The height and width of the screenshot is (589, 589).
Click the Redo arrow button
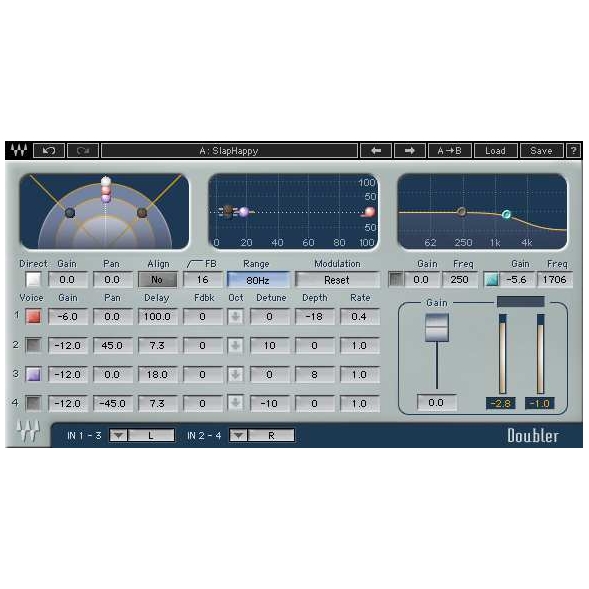pyautogui.click(x=83, y=151)
